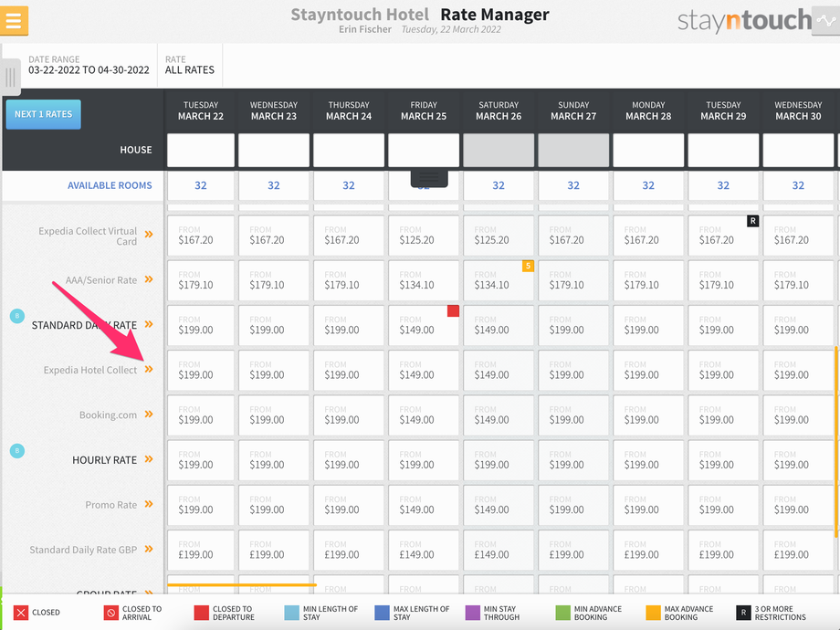The width and height of the screenshot is (840, 630).
Task: Expand the Expedia Hotel Collect chevrons
Action: [149, 369]
